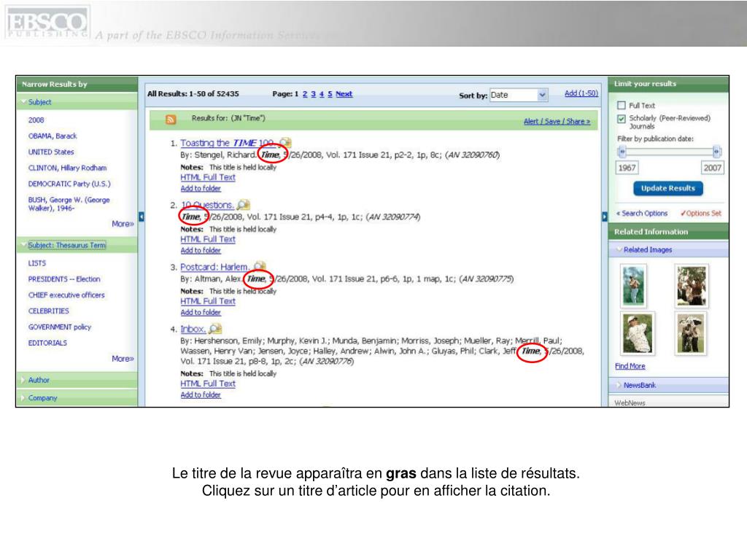Image resolution: width=747 pixels, height=560 pixels.
Task: Open the Sort by Date dropdown
Action: point(519,95)
